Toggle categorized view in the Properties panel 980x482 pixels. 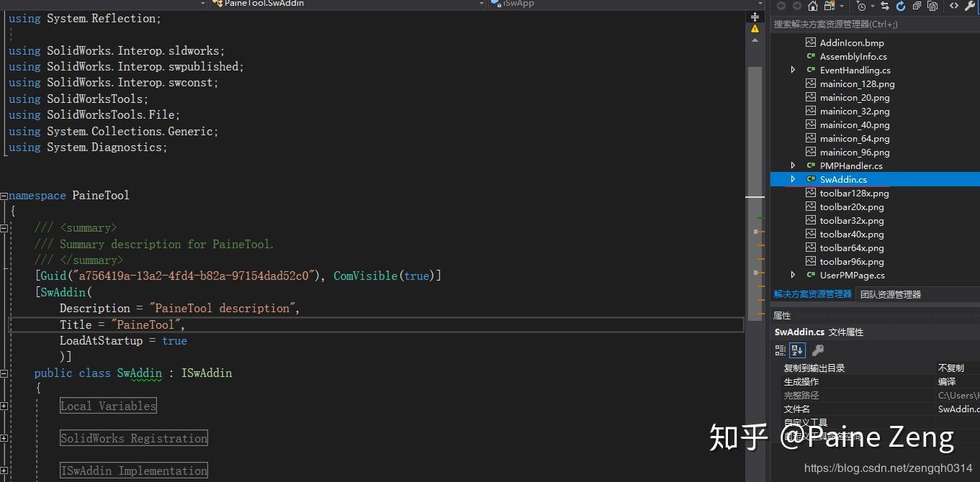pyautogui.click(x=780, y=350)
